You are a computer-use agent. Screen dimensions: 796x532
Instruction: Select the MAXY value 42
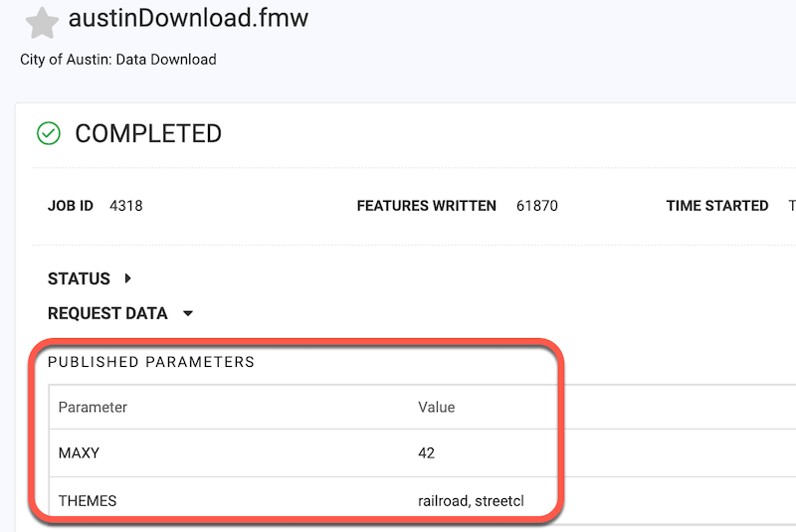427,452
